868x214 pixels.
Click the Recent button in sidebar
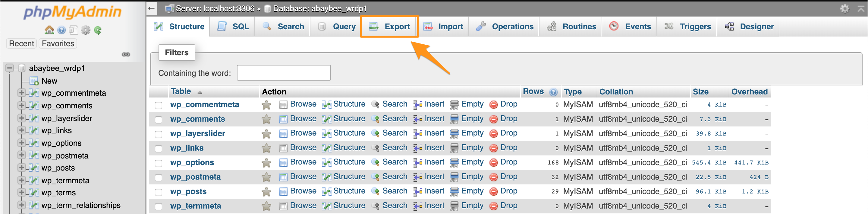[21, 43]
